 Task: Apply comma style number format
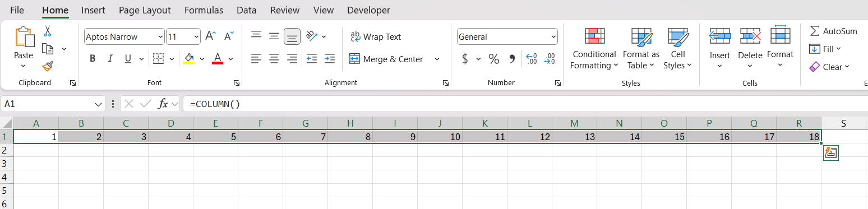tap(512, 59)
